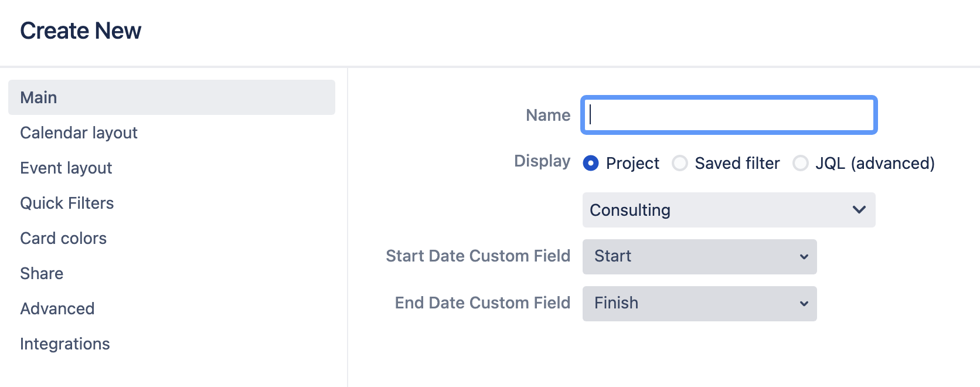This screenshot has height=387, width=980.
Task: Open the Share section
Action: [x=42, y=273]
